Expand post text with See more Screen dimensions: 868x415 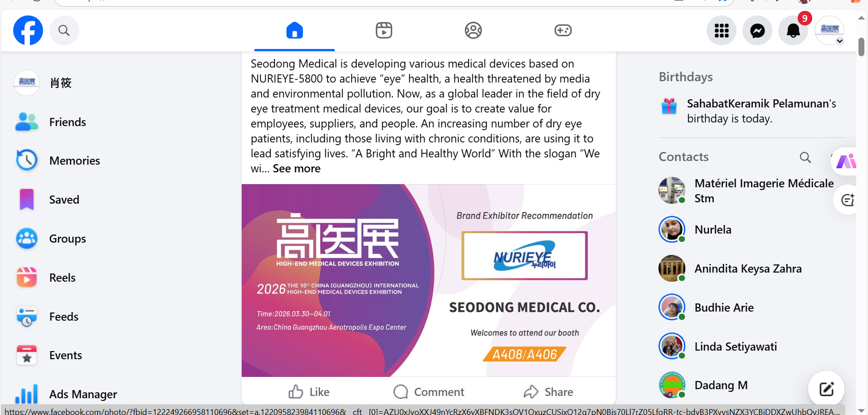pyautogui.click(x=297, y=168)
